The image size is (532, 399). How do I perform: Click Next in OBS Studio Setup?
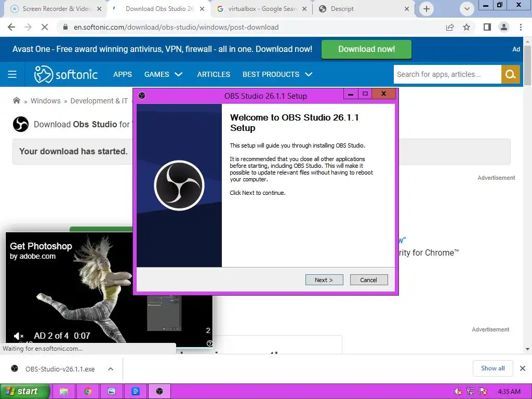pyautogui.click(x=324, y=280)
